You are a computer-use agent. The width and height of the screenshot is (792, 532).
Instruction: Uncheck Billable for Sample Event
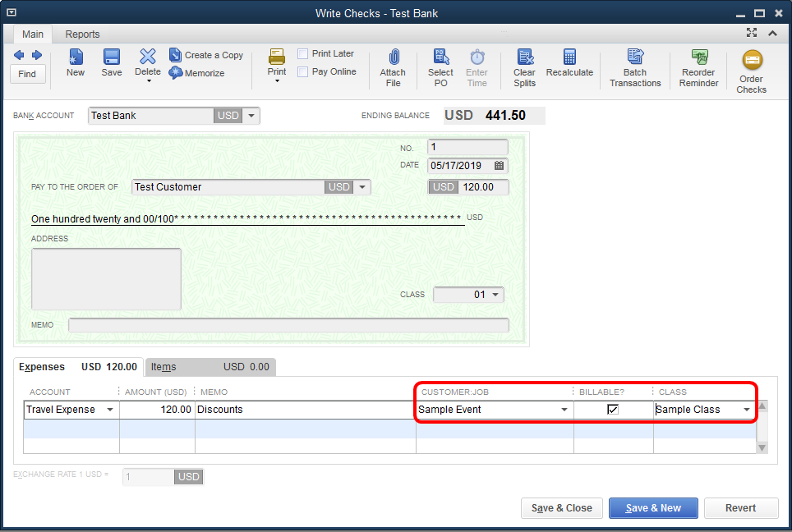[613, 410]
